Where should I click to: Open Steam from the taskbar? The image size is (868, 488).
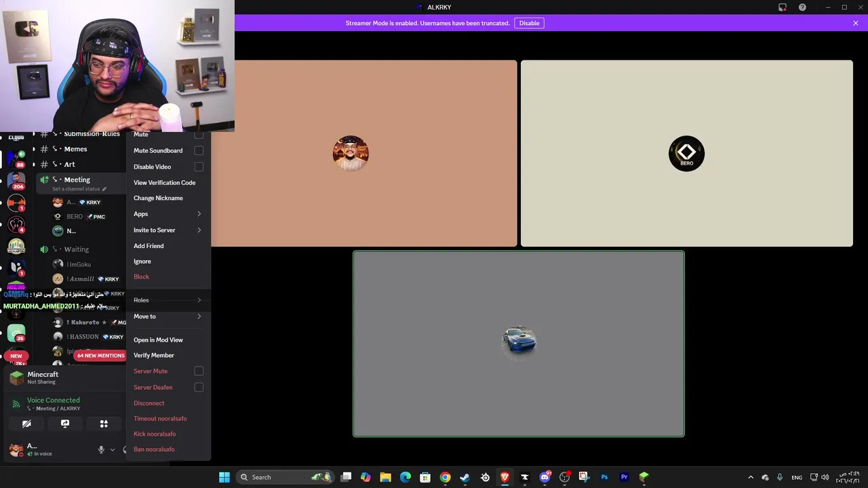465,477
